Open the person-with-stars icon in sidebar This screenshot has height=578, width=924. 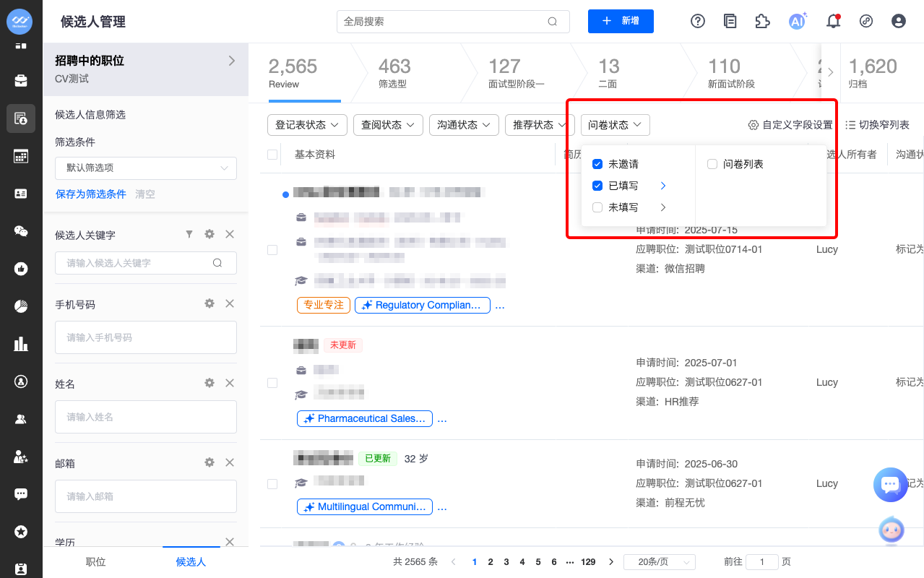21,457
